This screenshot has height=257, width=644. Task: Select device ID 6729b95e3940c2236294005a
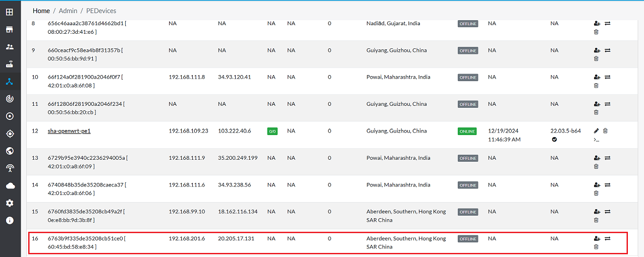coord(87,158)
